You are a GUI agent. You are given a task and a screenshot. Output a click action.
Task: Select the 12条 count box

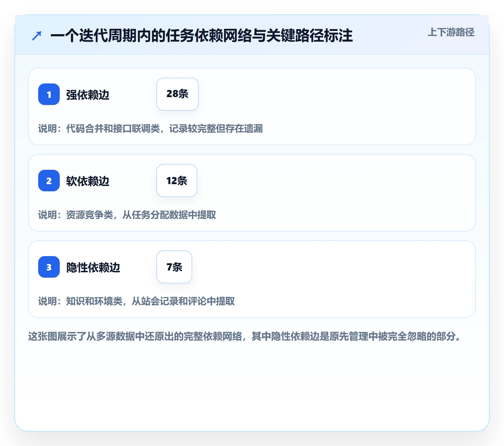click(177, 181)
